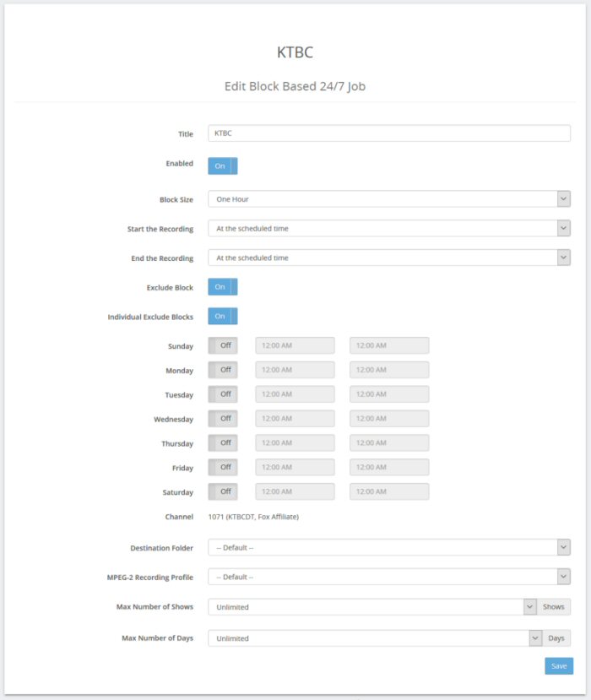The width and height of the screenshot is (591, 700).
Task: Click Tuesday's first 12:00 AM time field
Action: [295, 394]
